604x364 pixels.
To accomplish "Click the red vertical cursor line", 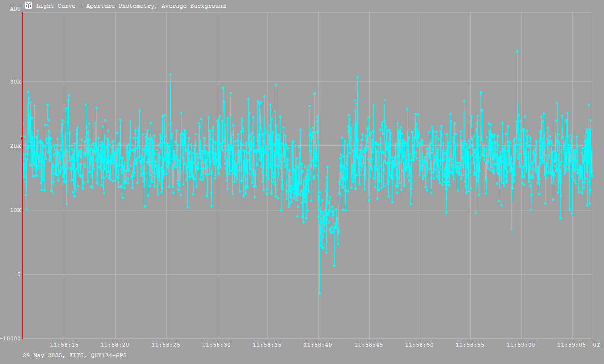I will pos(22,217).
